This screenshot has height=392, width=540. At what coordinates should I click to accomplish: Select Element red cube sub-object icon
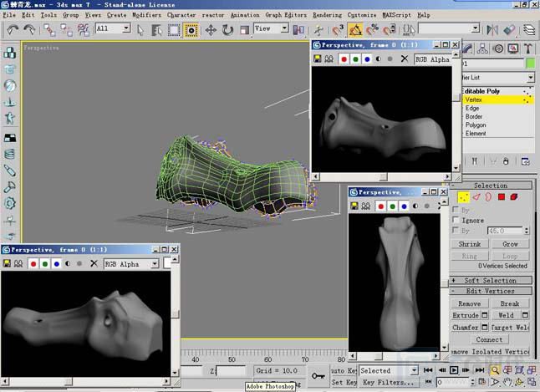click(x=514, y=197)
